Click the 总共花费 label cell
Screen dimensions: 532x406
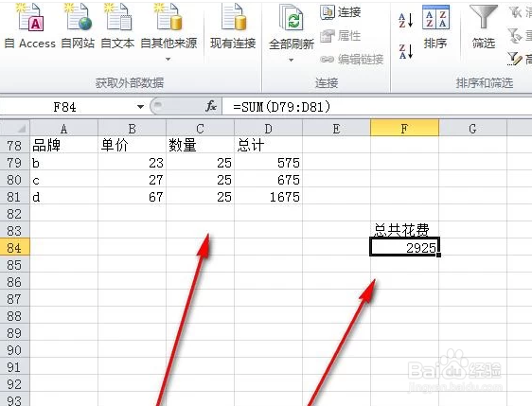404,230
